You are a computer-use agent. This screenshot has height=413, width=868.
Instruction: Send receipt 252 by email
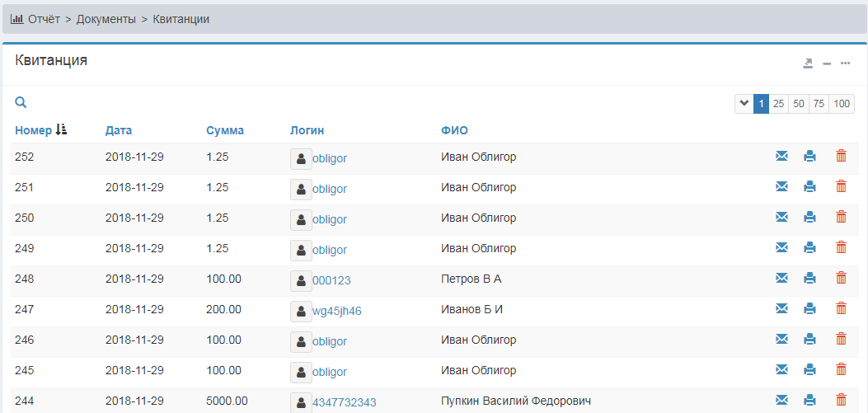click(781, 156)
